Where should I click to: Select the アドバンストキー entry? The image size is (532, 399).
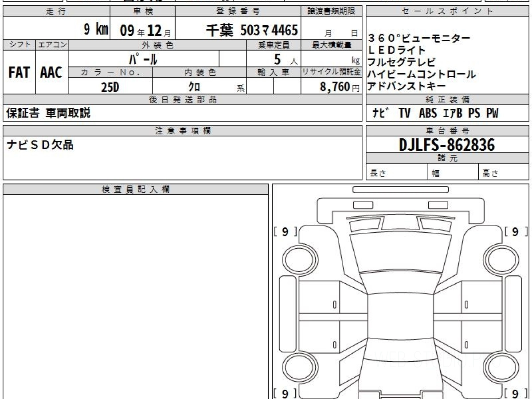[x=407, y=86]
